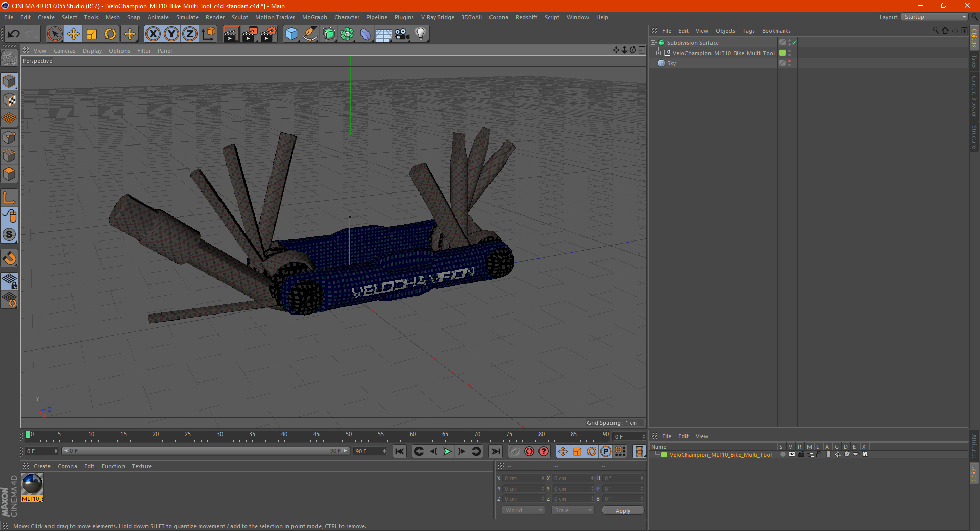Viewport: 980px width, 531px height.
Task: Open the World coordinate dropdown
Action: pos(523,511)
